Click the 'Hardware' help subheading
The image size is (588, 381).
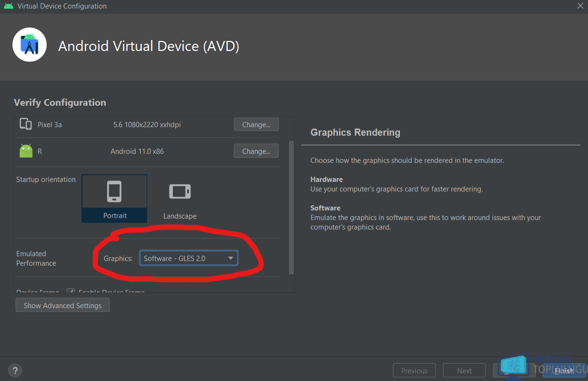(327, 180)
